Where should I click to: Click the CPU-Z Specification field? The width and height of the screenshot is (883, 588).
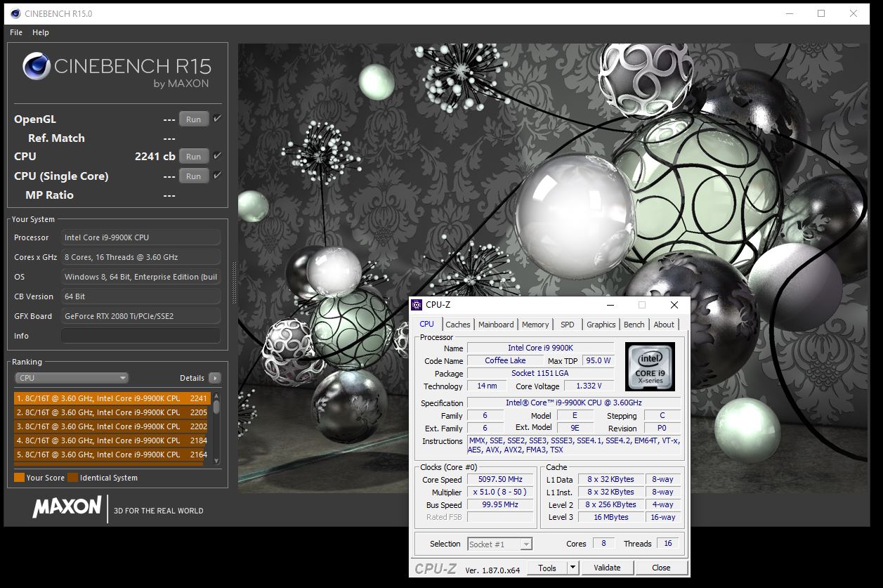click(574, 403)
